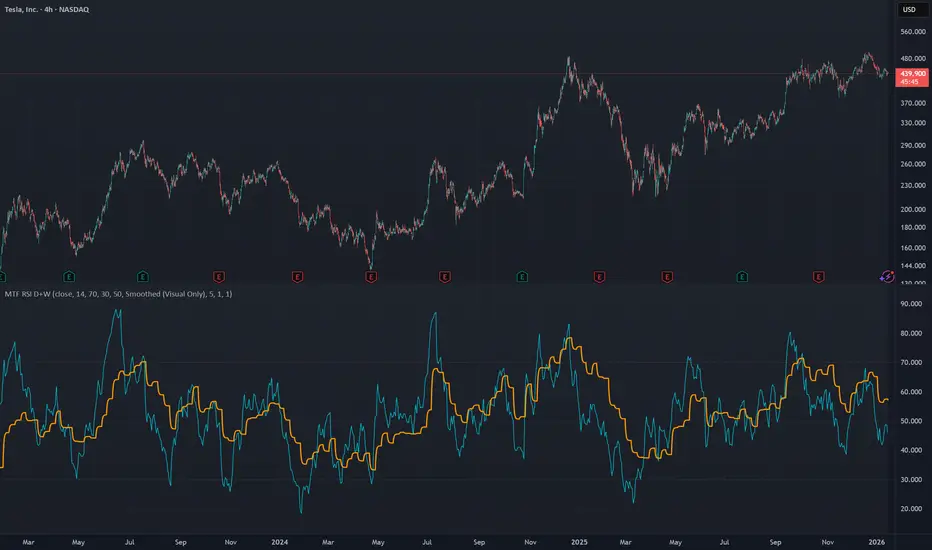Click the green earnings marker before November 2024
The image size is (932, 550).
click(522, 276)
